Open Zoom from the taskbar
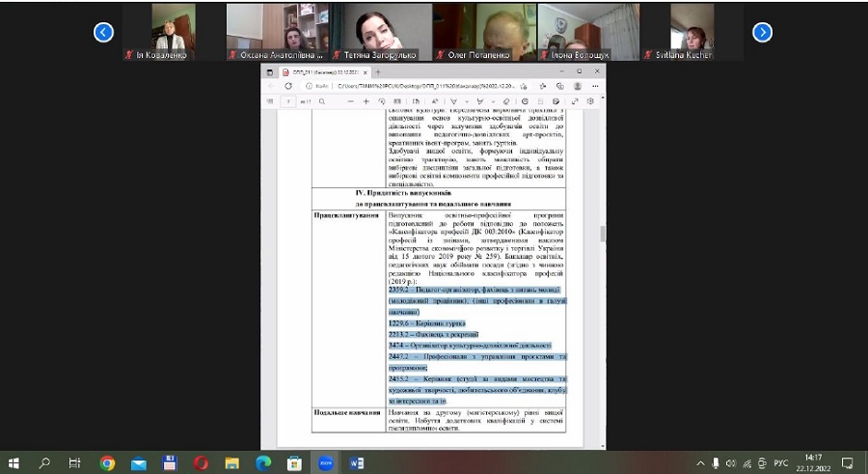The image size is (868, 474). click(325, 463)
